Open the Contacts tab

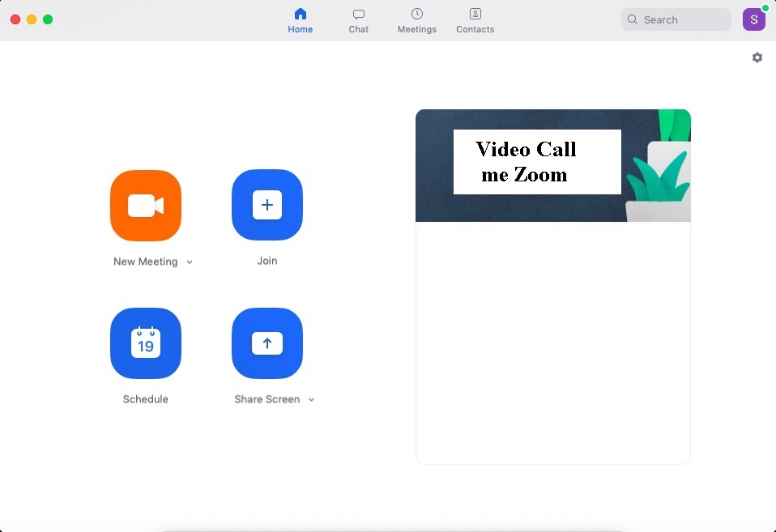click(x=475, y=21)
